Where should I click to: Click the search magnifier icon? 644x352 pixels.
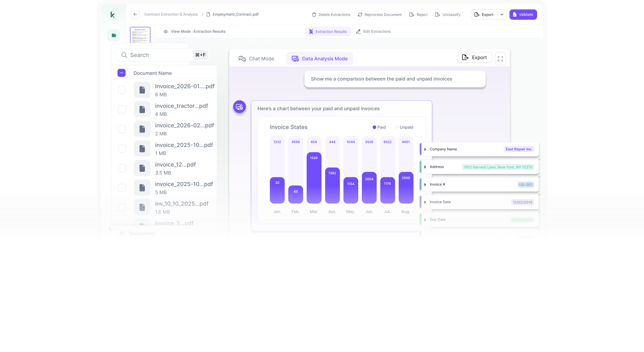tap(124, 55)
